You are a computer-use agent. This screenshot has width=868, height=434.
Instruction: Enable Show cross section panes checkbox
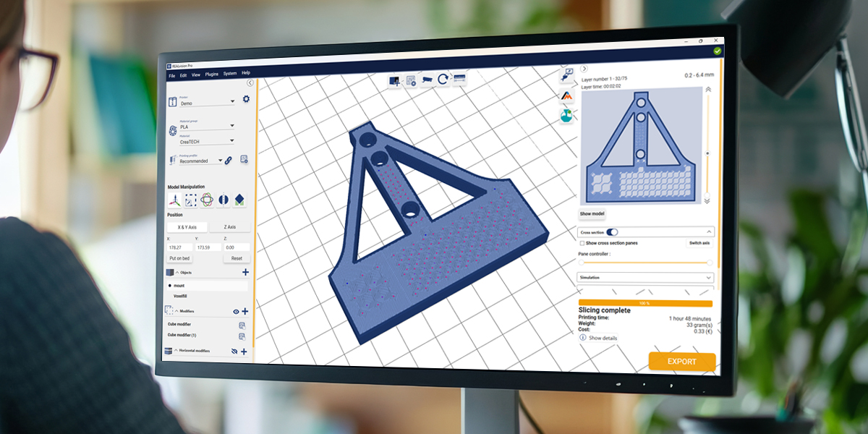coord(582,243)
